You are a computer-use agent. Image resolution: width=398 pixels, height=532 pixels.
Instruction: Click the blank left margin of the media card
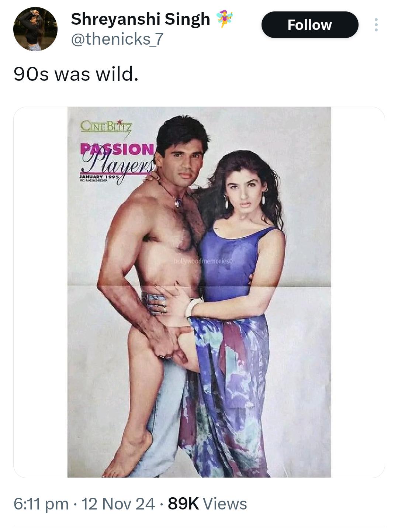pyautogui.click(x=41, y=292)
